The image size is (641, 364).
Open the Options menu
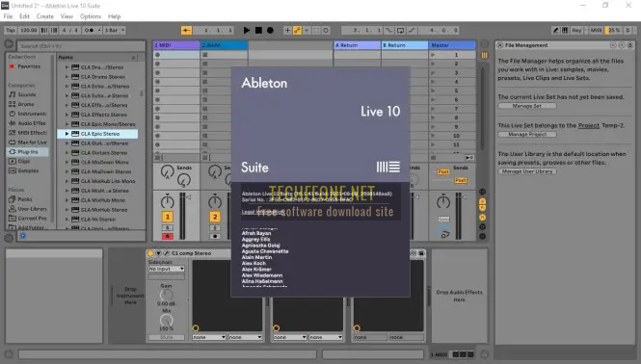(x=91, y=16)
